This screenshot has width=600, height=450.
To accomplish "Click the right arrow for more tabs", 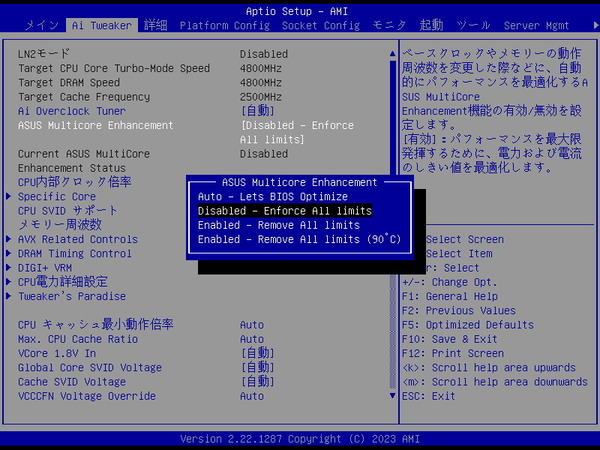I will (595, 26).
